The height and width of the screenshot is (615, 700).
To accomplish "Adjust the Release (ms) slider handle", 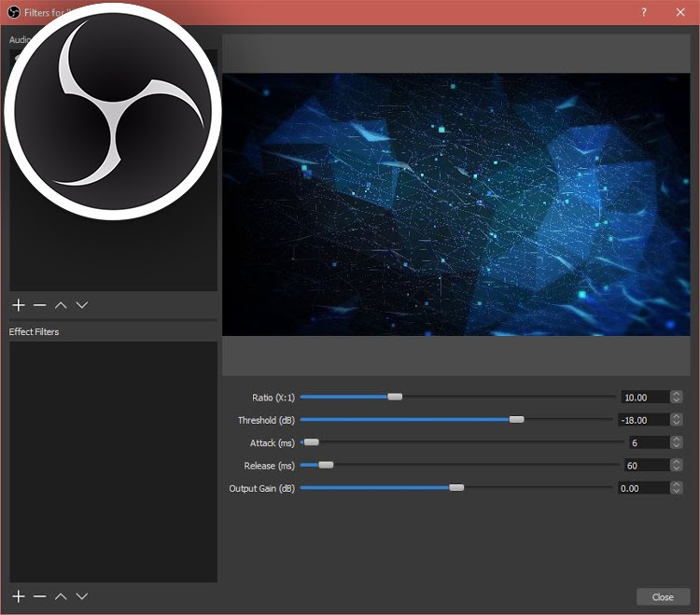I will [326, 465].
